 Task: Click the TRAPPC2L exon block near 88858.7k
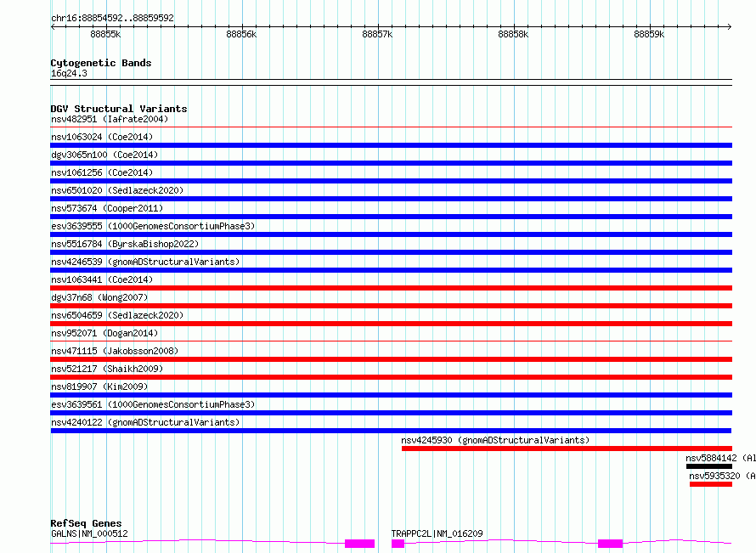(x=610, y=544)
